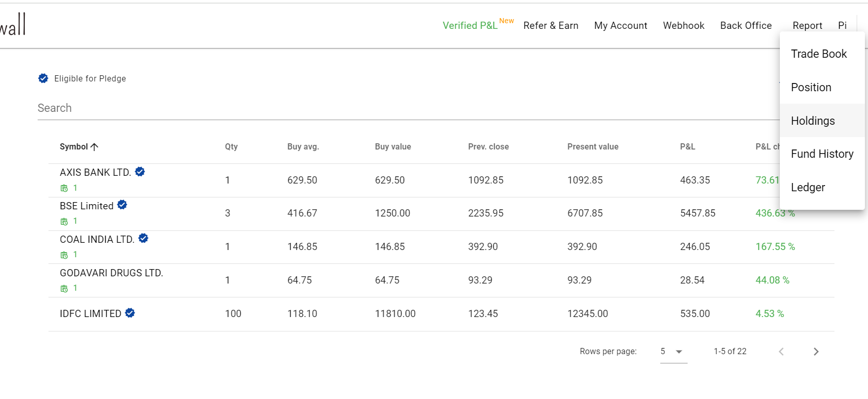Viewport: 868px width, 399px height.
Task: Open the Verified P&L page
Action: point(470,25)
